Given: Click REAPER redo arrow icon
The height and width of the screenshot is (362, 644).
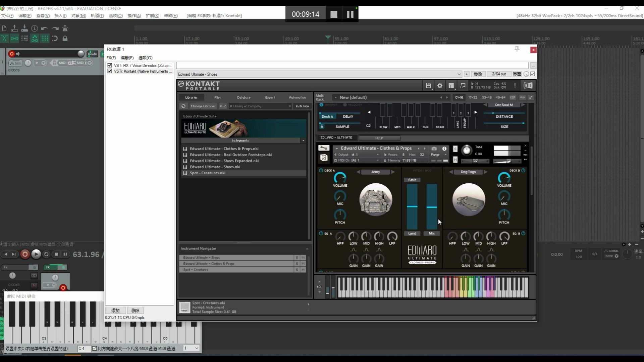Looking at the screenshot, I should pos(55,28).
